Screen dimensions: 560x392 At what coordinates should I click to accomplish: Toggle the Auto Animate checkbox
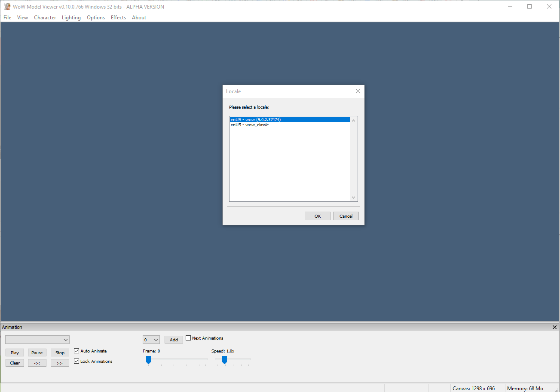click(77, 351)
